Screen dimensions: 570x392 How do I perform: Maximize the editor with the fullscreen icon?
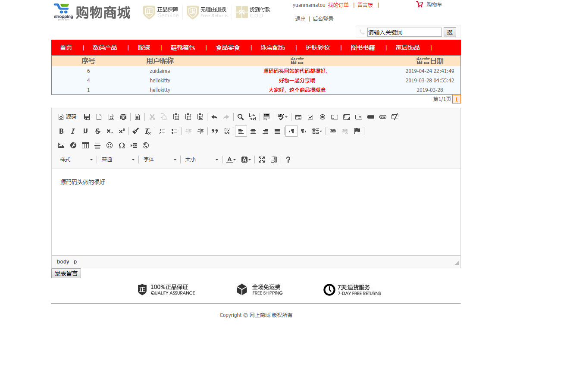point(262,160)
